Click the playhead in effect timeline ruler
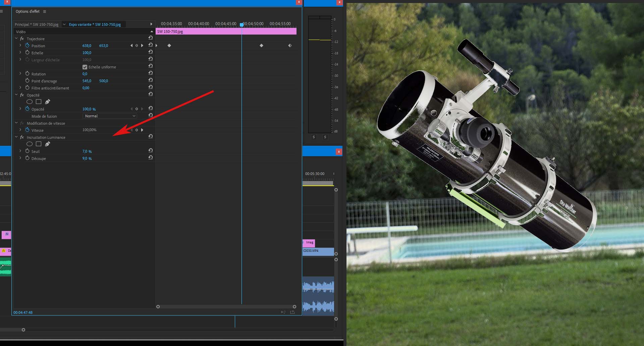The image size is (644, 346). (241, 24)
